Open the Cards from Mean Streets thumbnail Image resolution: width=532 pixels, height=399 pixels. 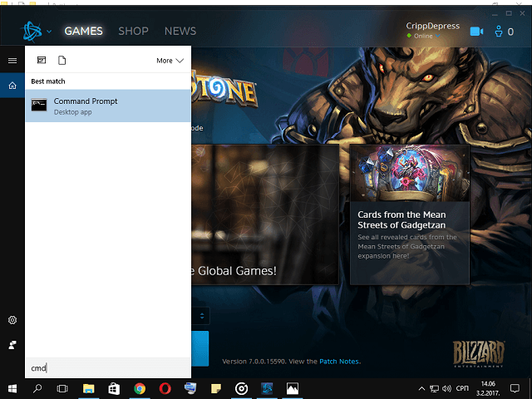tap(410, 174)
